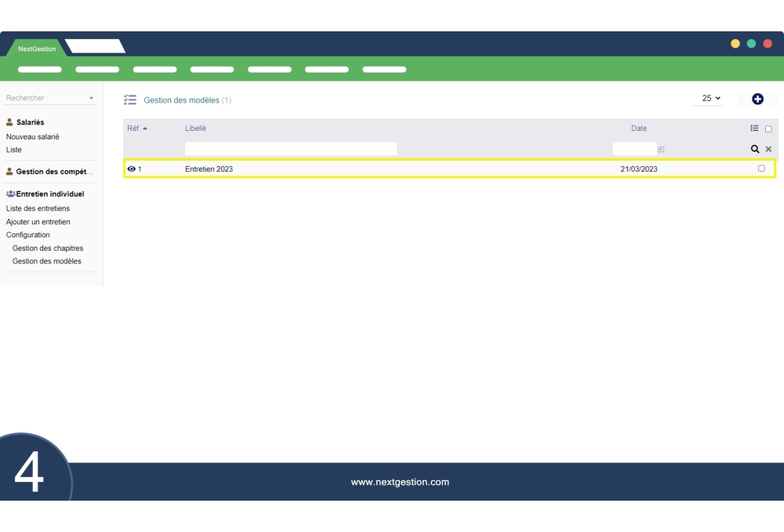784x532 pixels.
Task: Open Gestion des chapitres in sidebar
Action: 48,248
